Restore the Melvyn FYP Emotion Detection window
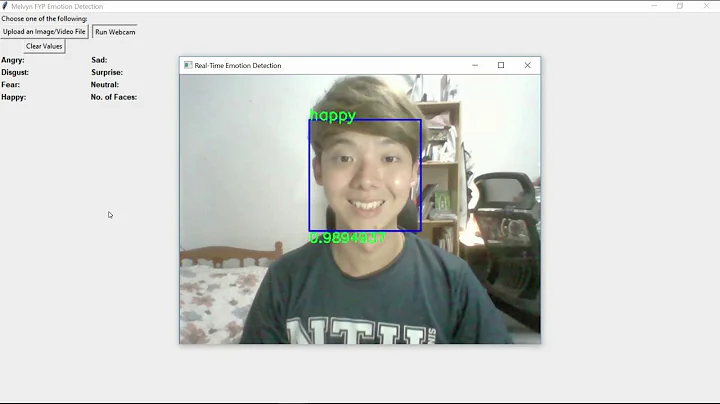 click(680, 6)
